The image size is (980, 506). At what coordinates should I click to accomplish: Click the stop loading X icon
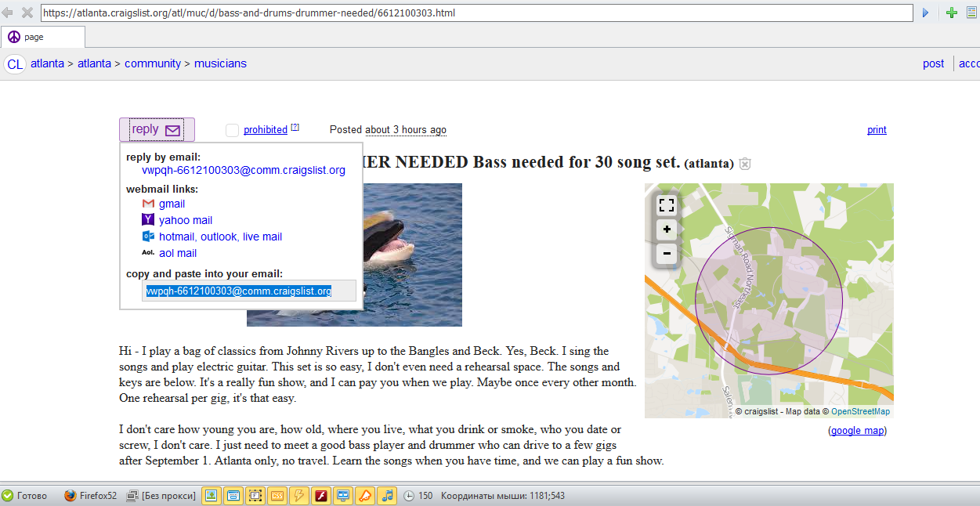[x=27, y=13]
